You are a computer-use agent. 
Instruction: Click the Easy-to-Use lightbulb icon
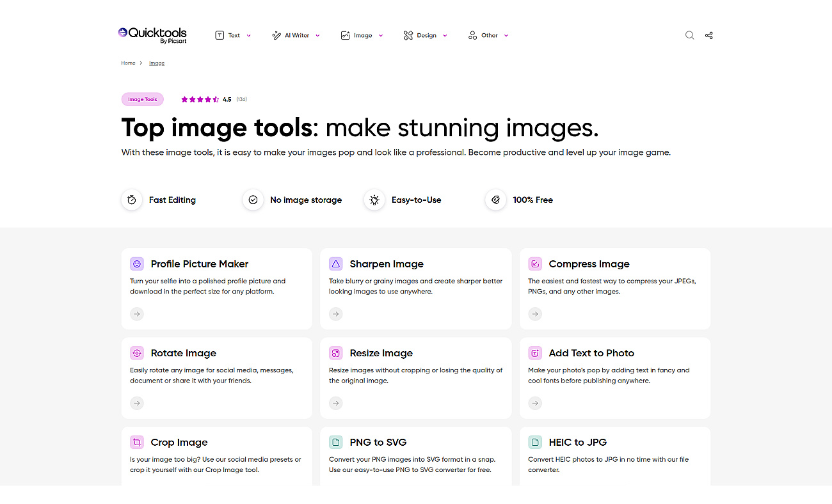click(x=374, y=200)
